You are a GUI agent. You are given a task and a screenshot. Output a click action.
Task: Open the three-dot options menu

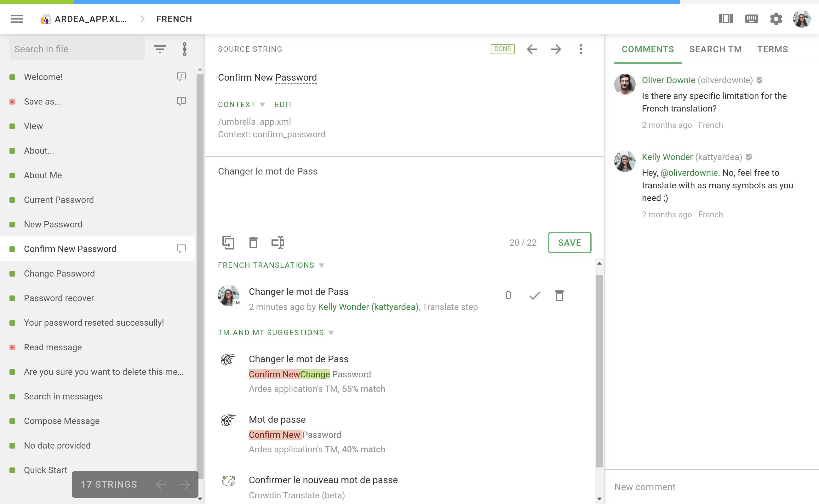[581, 49]
